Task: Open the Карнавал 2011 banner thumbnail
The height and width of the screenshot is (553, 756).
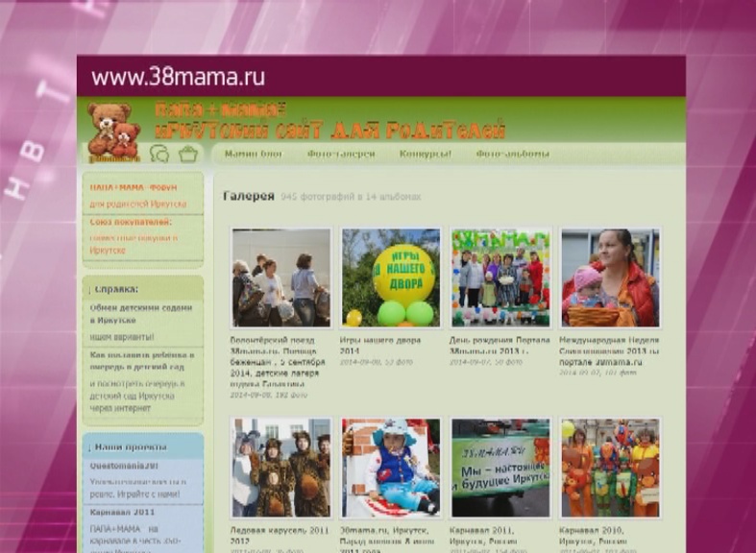Action: coord(500,468)
